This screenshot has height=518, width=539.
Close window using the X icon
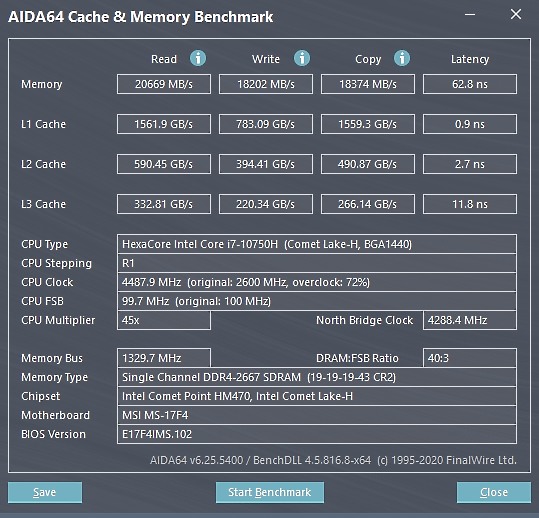[x=516, y=14]
